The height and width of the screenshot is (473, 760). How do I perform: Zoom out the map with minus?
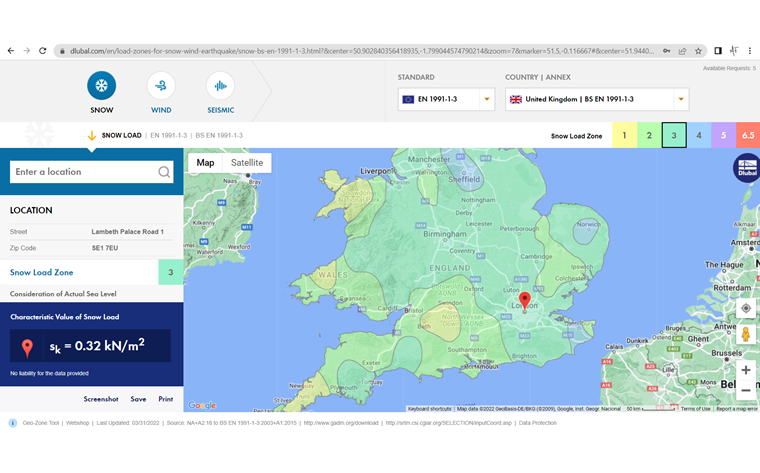coord(745,390)
